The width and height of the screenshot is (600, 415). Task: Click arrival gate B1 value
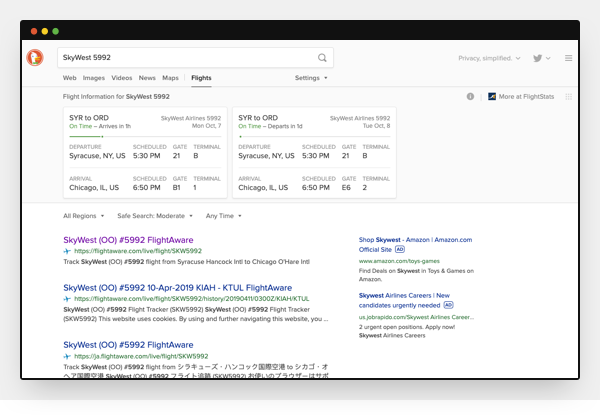click(x=176, y=187)
